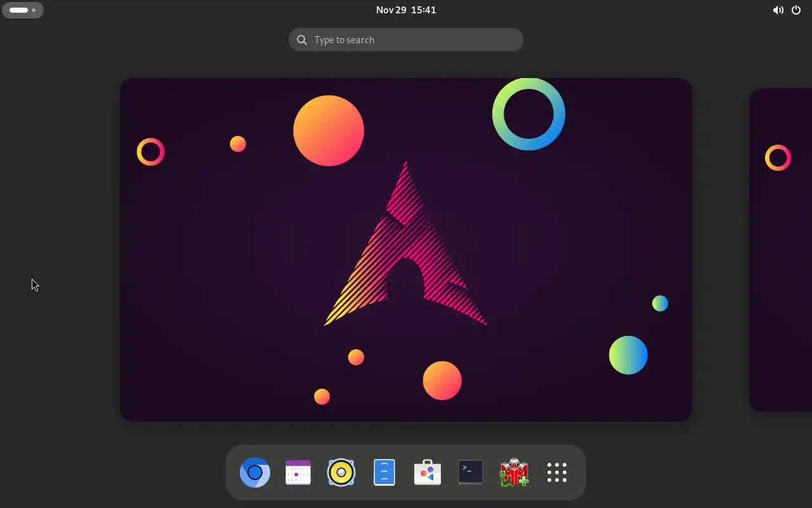Viewport: 812px width, 508px height.
Task: Launch the Calendar app in the dock
Action: click(x=298, y=472)
